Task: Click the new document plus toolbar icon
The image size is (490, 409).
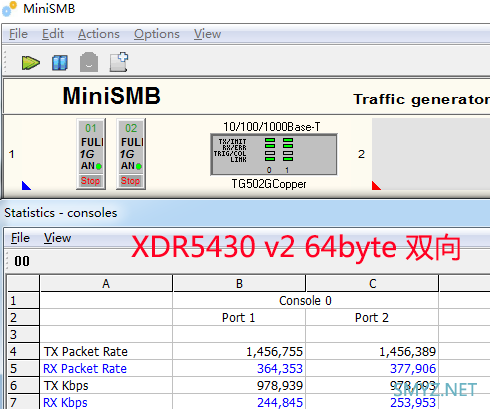Action: point(119,62)
